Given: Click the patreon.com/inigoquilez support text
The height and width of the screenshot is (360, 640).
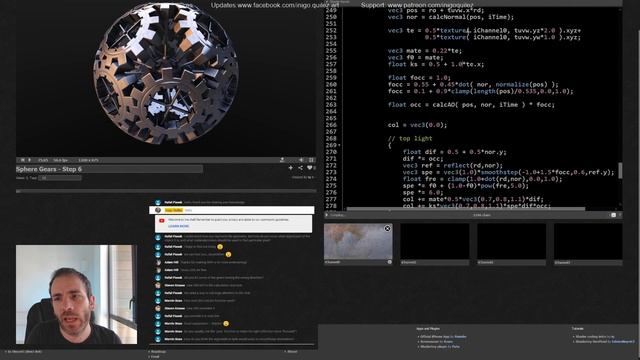Looking at the screenshot, I should [417, 5].
